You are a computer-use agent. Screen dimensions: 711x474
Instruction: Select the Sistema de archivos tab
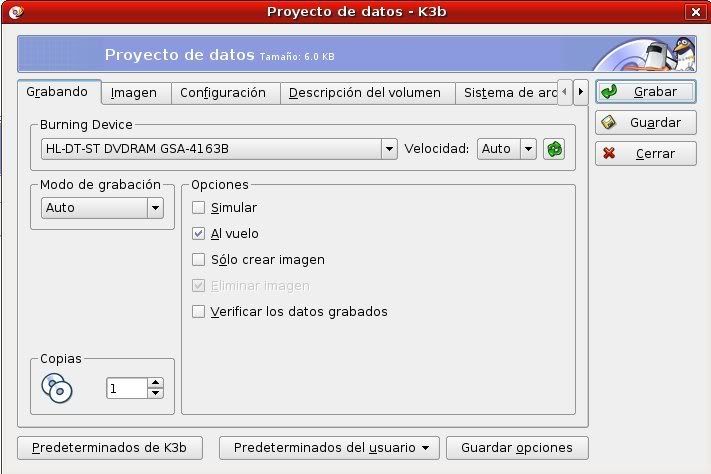click(x=506, y=93)
